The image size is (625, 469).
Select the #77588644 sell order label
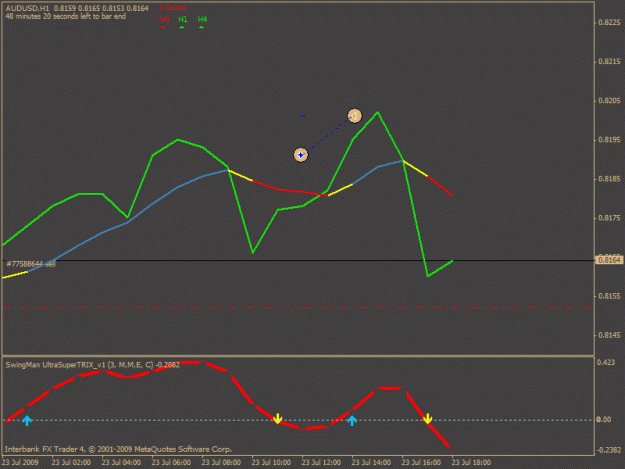coord(31,264)
